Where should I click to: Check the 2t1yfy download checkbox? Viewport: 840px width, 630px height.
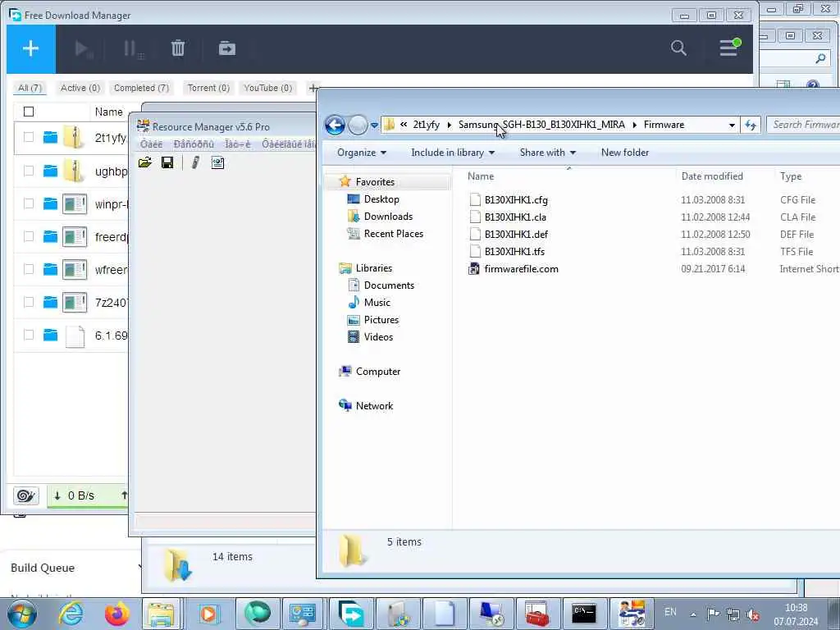[29, 138]
